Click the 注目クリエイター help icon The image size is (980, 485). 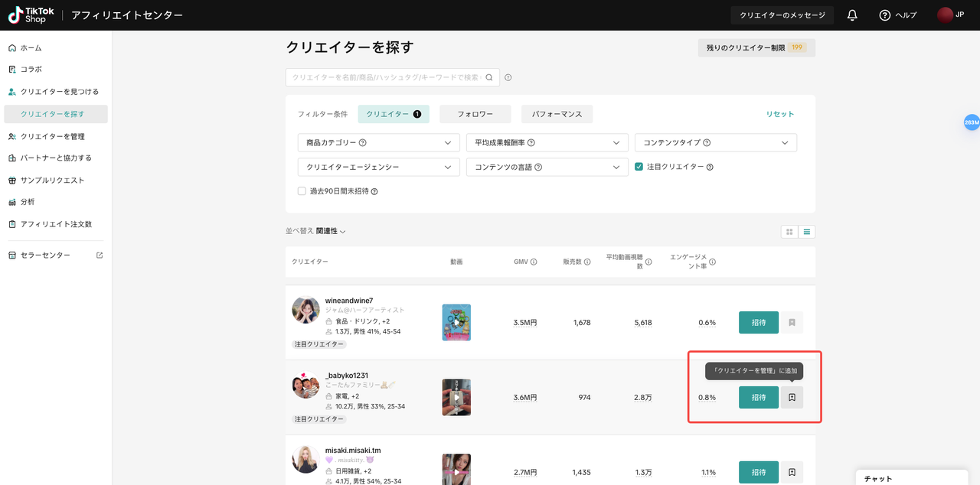coord(710,167)
